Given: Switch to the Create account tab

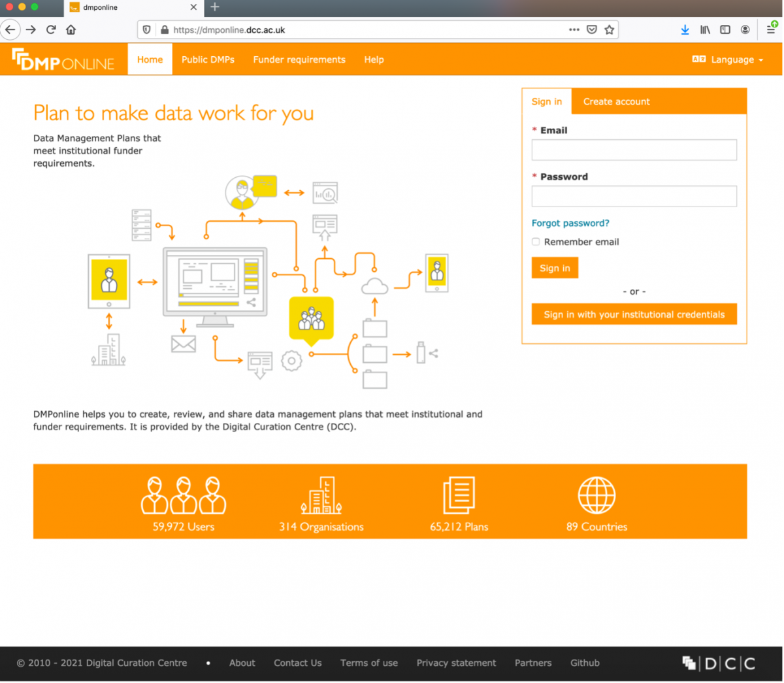Looking at the screenshot, I should click(616, 102).
